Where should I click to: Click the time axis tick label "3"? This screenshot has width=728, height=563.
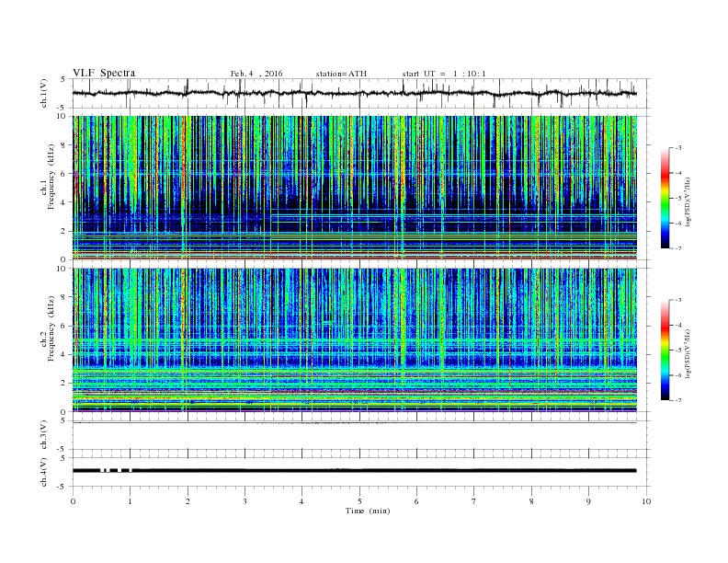[245, 501]
